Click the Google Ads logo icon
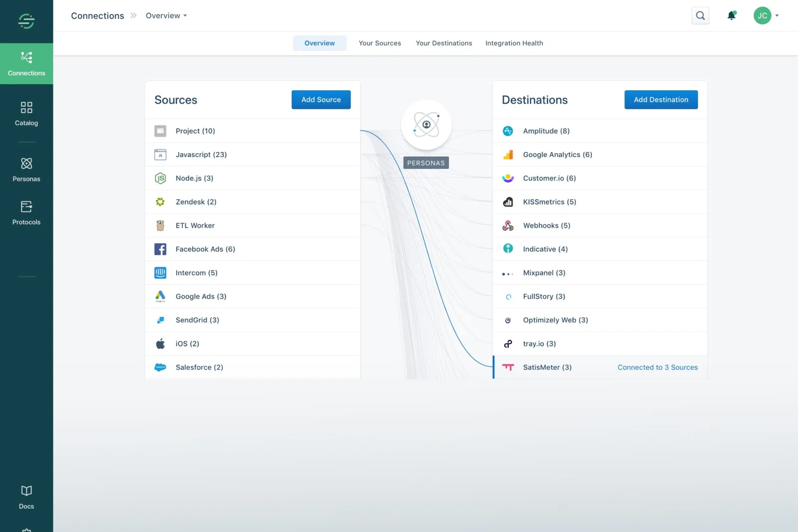The height and width of the screenshot is (532, 798). point(160,296)
